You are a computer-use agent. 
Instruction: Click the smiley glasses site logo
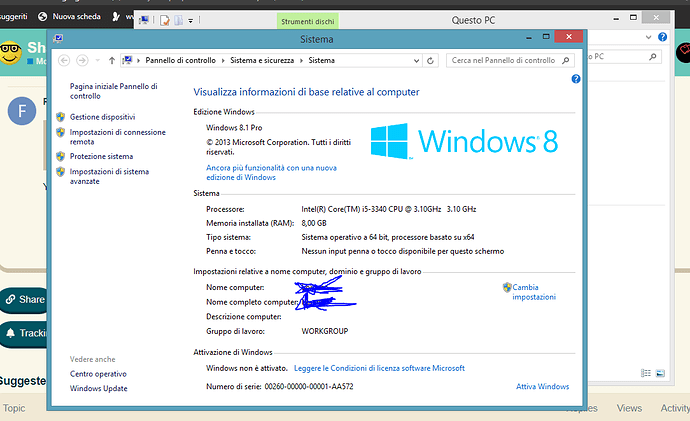tap(11, 53)
